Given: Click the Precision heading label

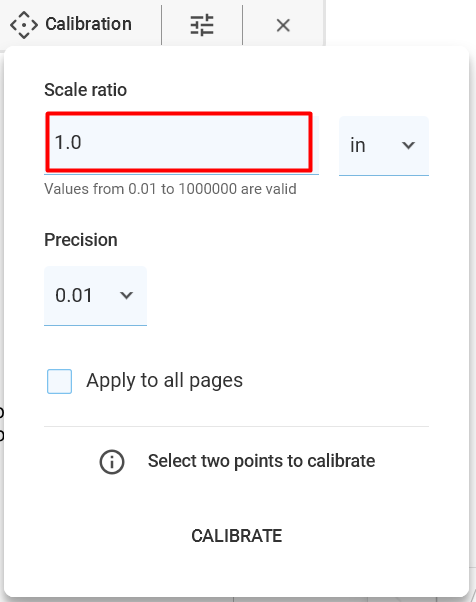Looking at the screenshot, I should [81, 240].
